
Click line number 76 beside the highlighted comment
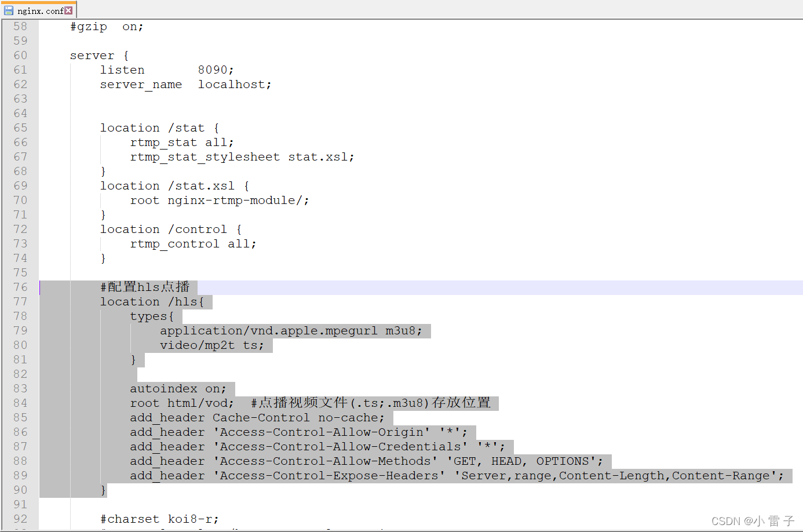[x=20, y=287]
